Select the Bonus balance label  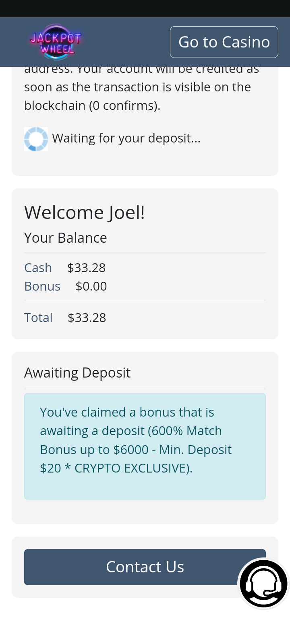click(42, 286)
